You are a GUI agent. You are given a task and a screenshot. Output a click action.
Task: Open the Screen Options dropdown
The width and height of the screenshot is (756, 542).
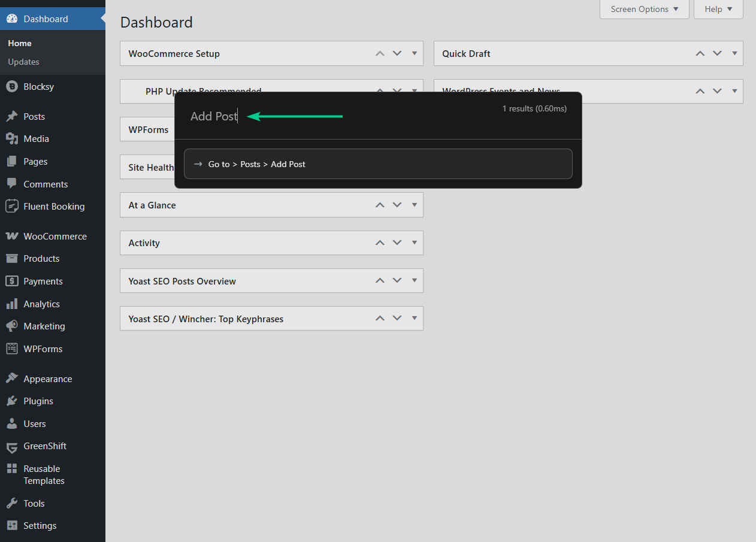click(x=645, y=9)
